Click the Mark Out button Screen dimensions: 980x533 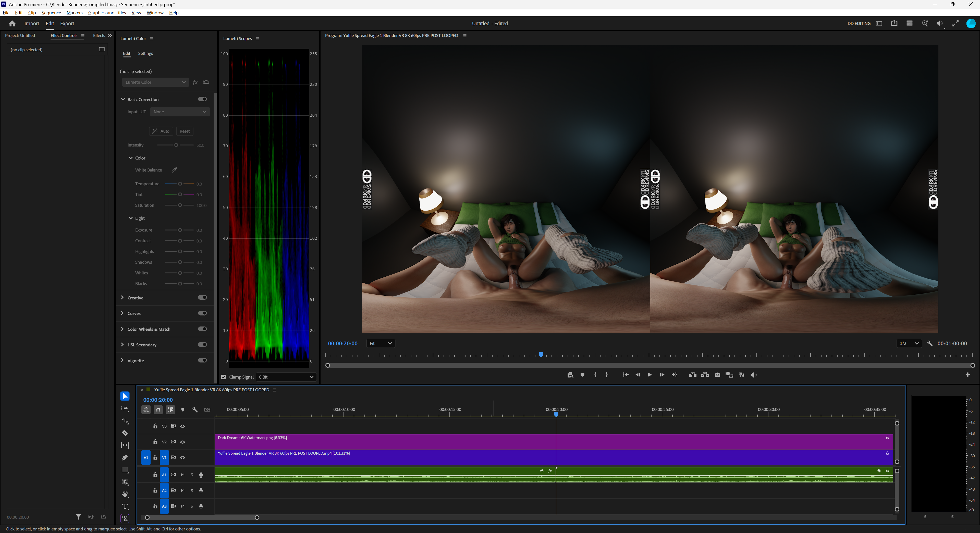(x=606, y=375)
